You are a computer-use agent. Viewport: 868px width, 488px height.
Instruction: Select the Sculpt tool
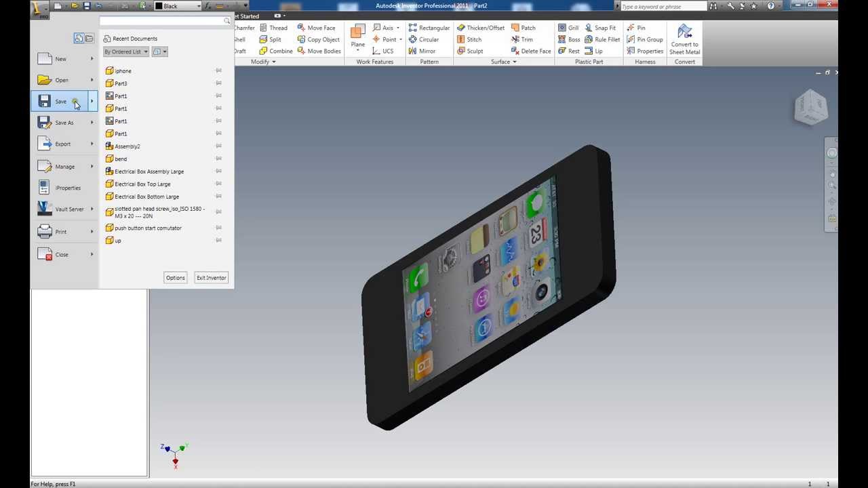tap(469, 51)
